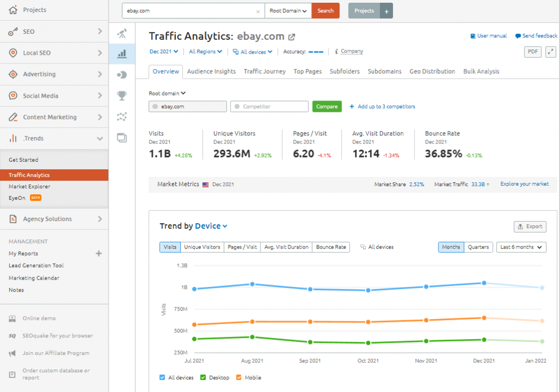The width and height of the screenshot is (559, 392).
Task: Expand the SEO menu chevron
Action: tap(100, 31)
